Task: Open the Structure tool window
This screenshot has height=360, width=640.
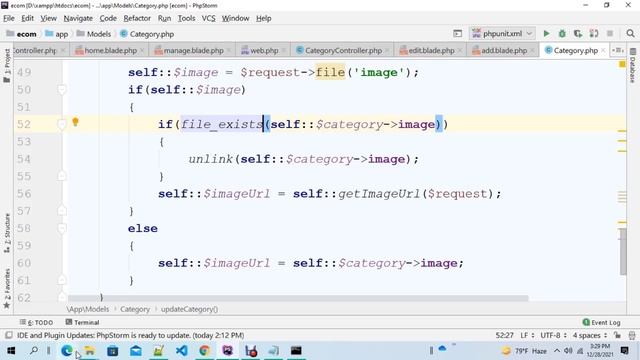Action: click(x=7, y=233)
